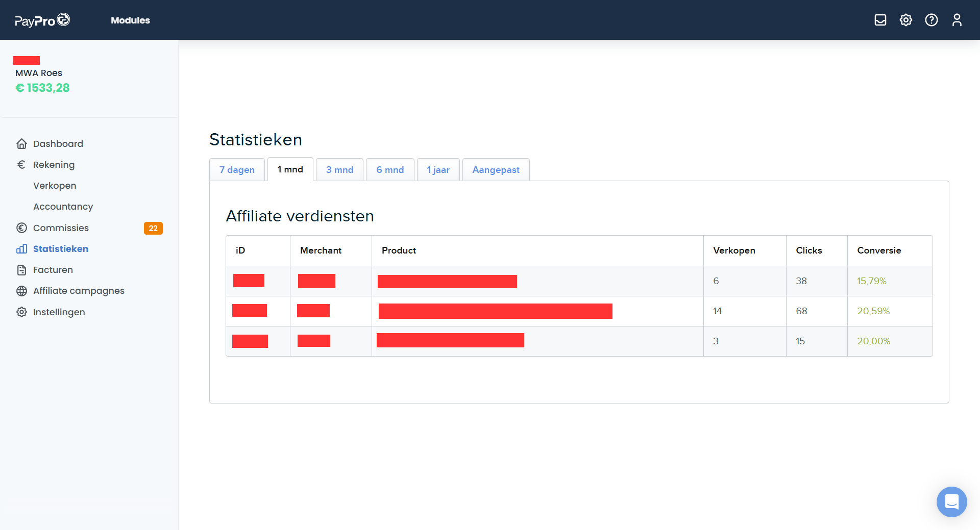Open the Modules menu

pos(130,20)
